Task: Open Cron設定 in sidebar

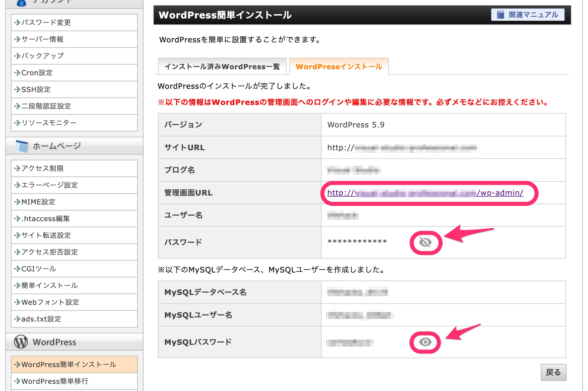Action: pyautogui.click(x=74, y=73)
